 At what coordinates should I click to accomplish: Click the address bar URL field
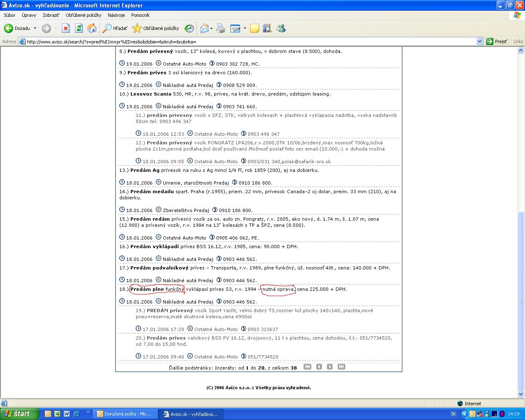(x=246, y=41)
